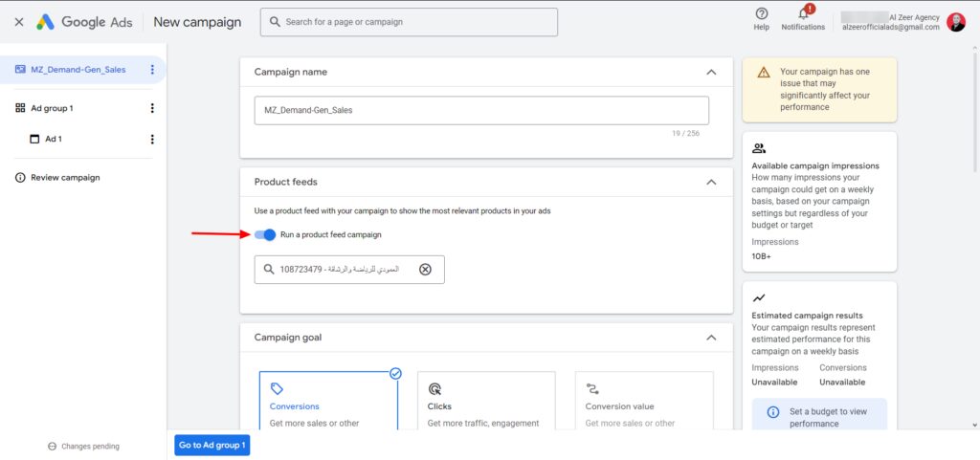
Task: Click the Conversion value path icon
Action: (x=592, y=389)
